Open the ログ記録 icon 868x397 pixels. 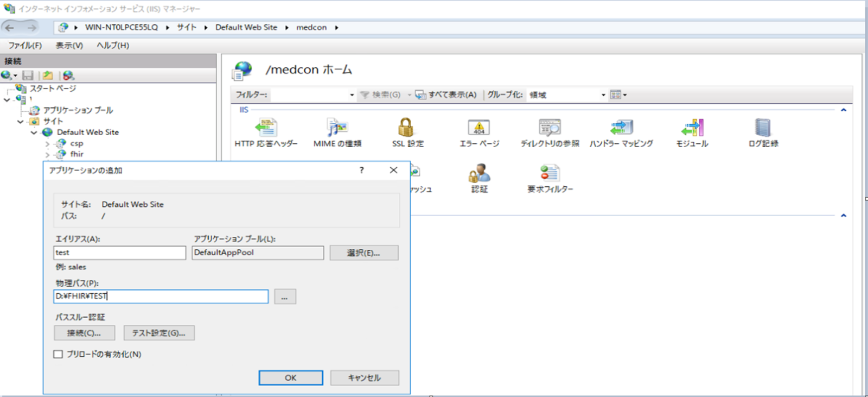763,128
